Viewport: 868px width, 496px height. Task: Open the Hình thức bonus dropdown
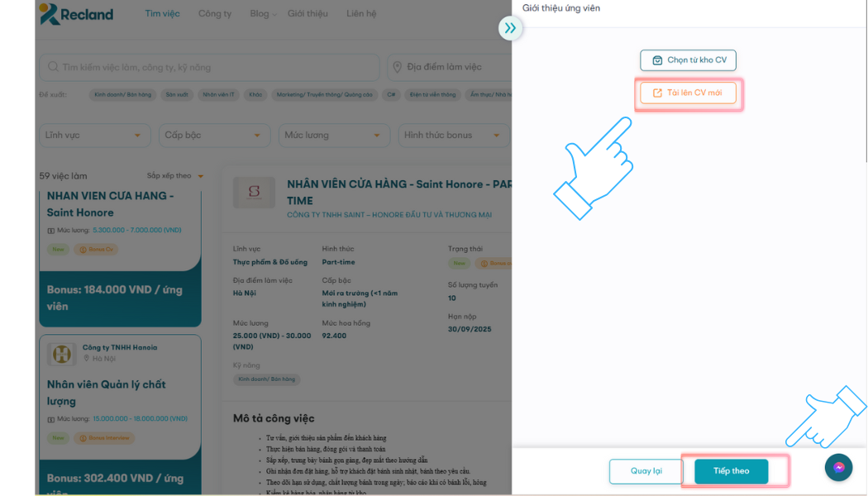453,135
